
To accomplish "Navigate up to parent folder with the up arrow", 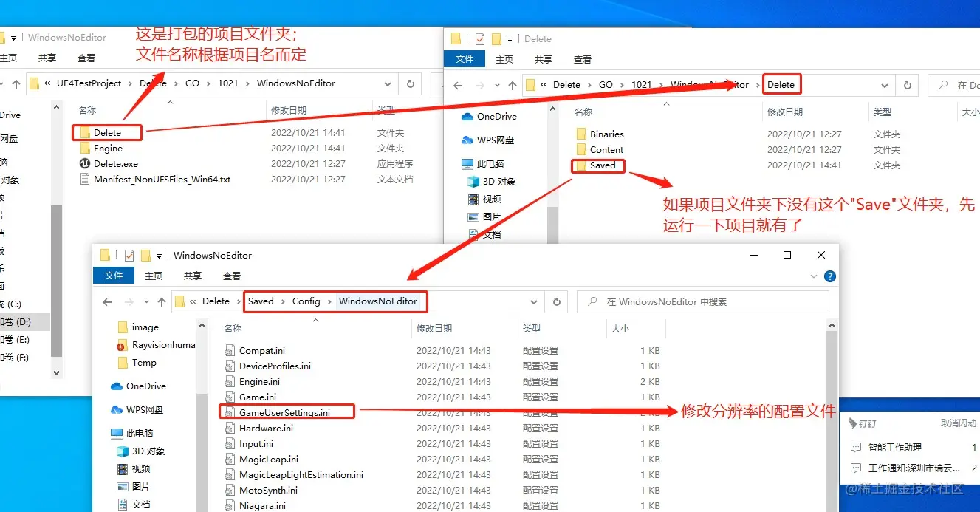I will click(x=160, y=301).
